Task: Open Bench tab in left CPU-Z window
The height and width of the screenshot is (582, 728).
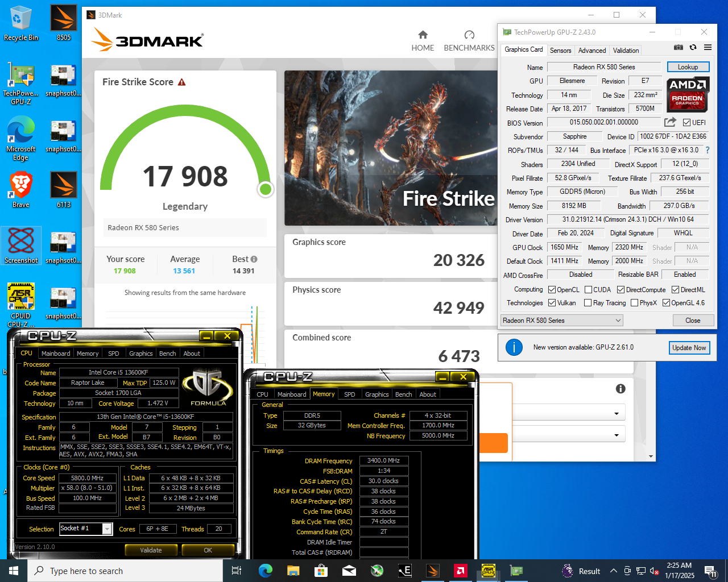Action: (x=167, y=354)
